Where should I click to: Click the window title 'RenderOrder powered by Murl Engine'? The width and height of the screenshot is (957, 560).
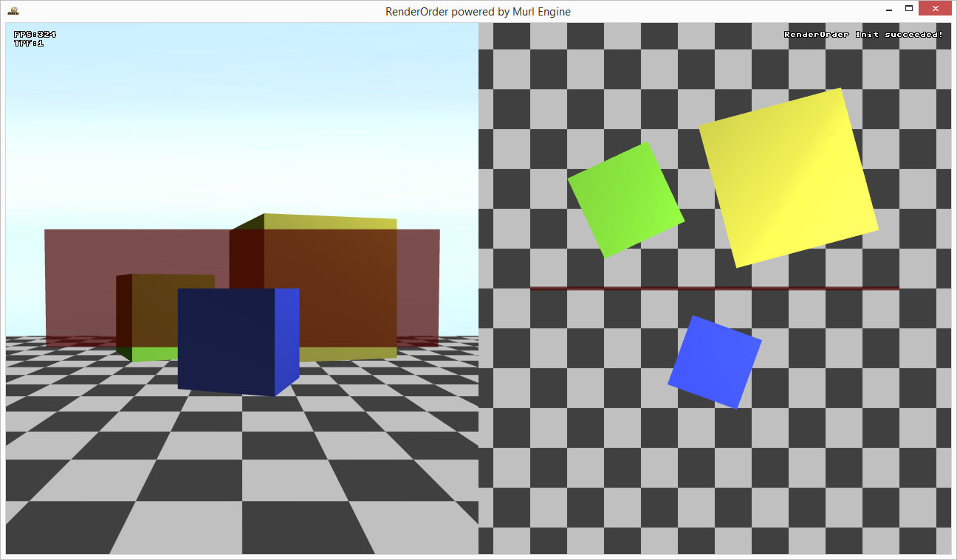[478, 11]
